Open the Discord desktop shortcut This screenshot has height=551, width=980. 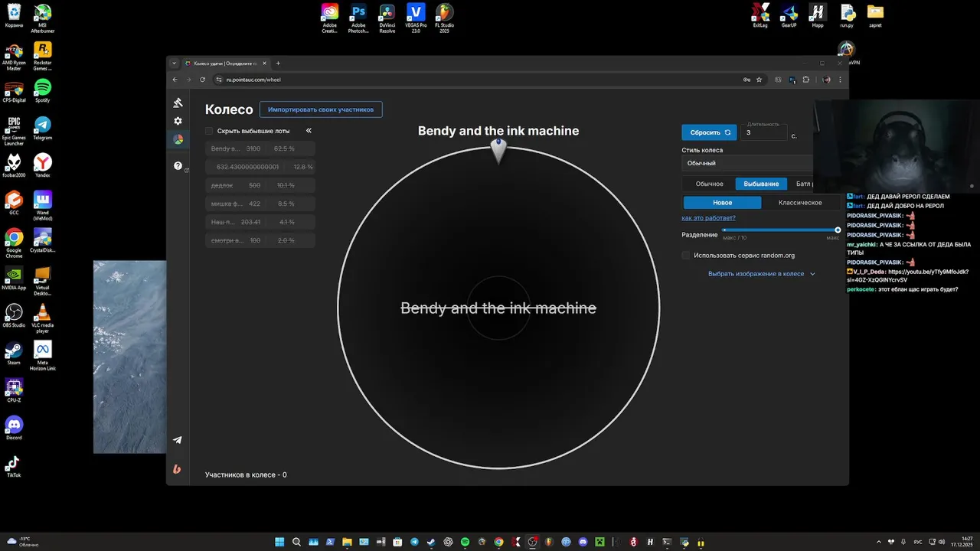point(14,428)
